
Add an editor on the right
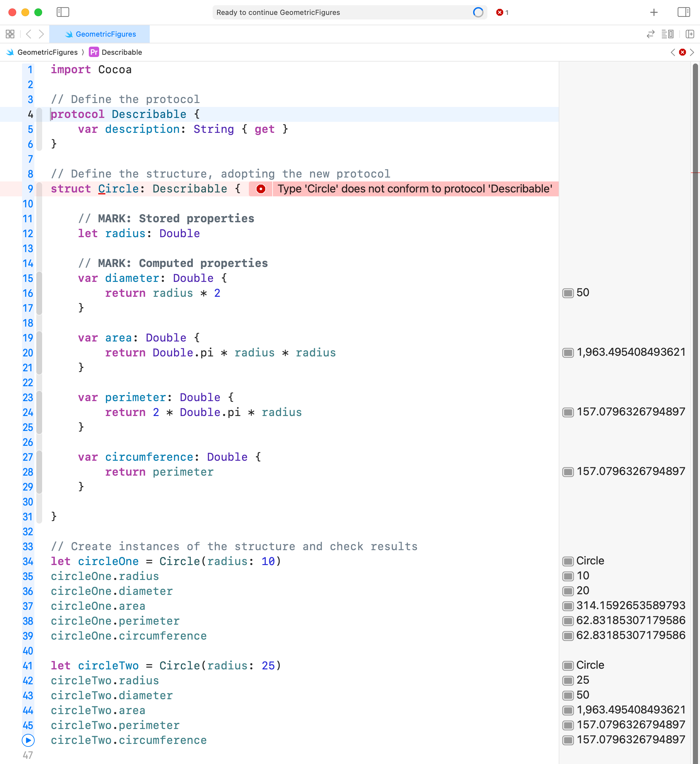690,34
